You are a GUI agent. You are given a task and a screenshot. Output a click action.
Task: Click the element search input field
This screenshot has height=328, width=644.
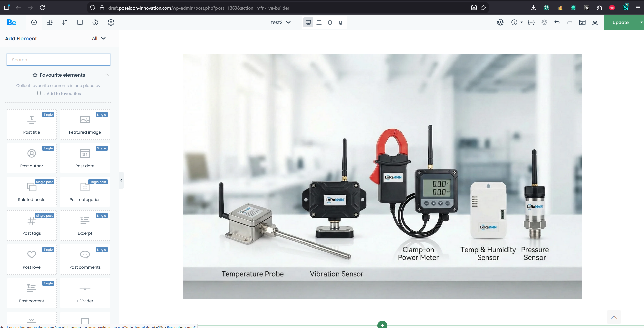pyautogui.click(x=58, y=60)
